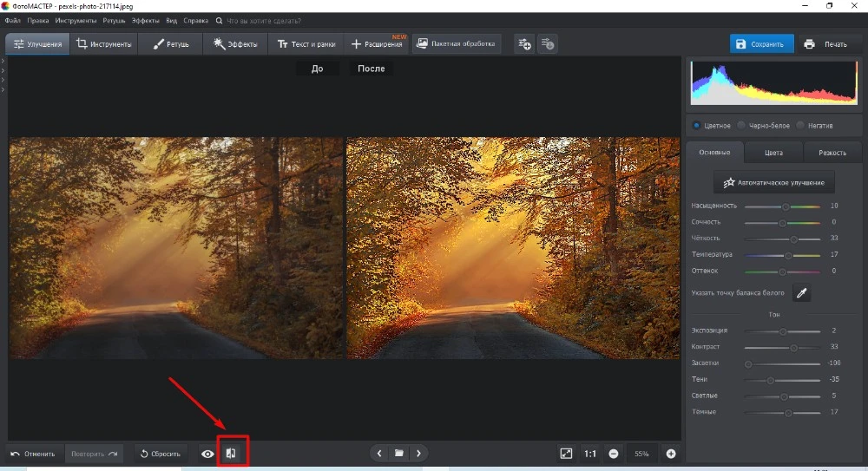Set zoom to 1:1 actual size
The height and width of the screenshot is (471, 868).
click(590, 453)
